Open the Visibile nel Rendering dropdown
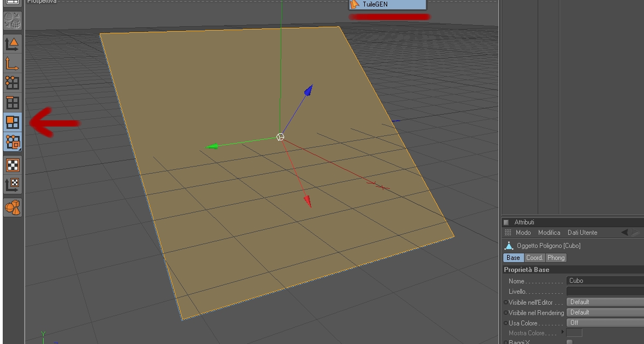The image size is (644, 344). [x=605, y=312]
